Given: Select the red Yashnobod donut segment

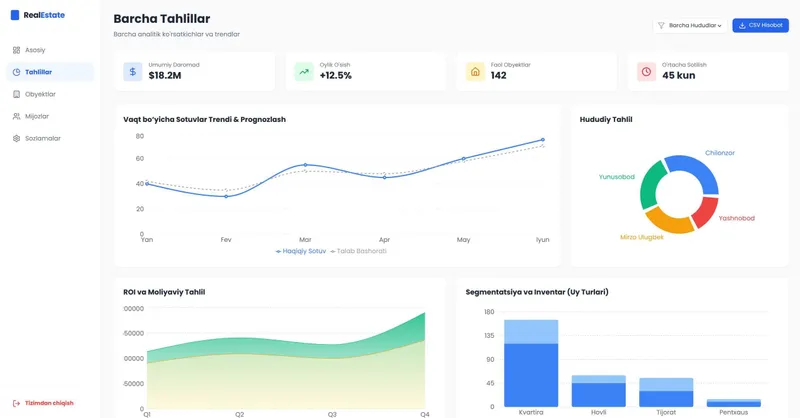Looking at the screenshot, I should click(706, 211).
